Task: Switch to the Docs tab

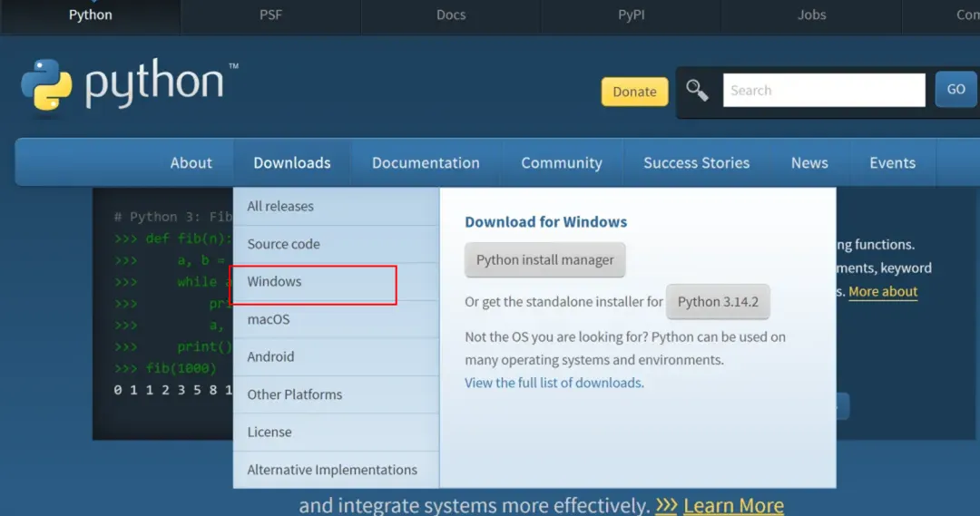Action: tap(451, 15)
